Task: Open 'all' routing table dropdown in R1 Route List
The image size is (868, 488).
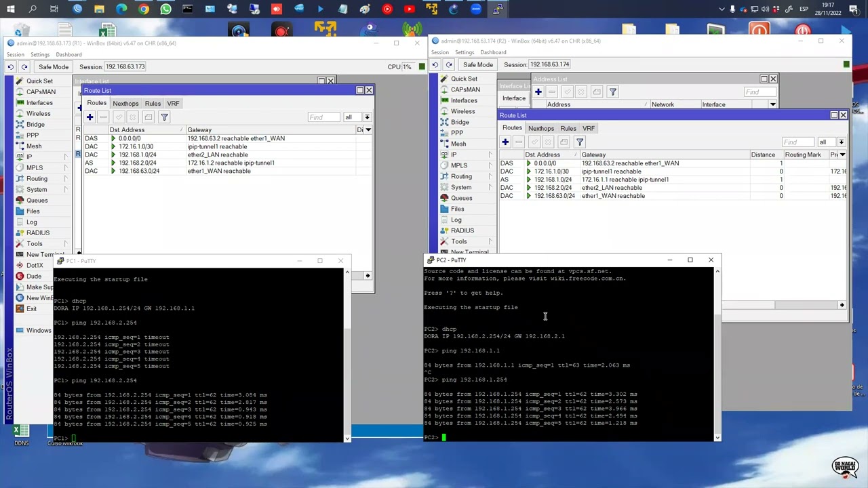Action: [368, 118]
